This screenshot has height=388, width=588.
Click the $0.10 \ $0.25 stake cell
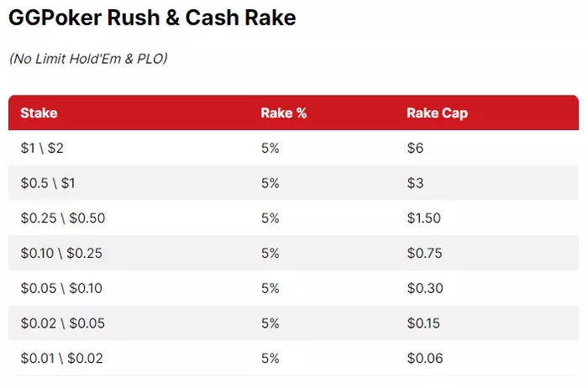[x=62, y=253]
